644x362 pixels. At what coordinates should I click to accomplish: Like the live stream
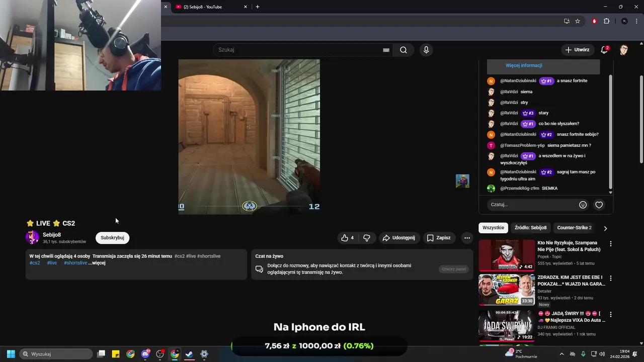347,238
